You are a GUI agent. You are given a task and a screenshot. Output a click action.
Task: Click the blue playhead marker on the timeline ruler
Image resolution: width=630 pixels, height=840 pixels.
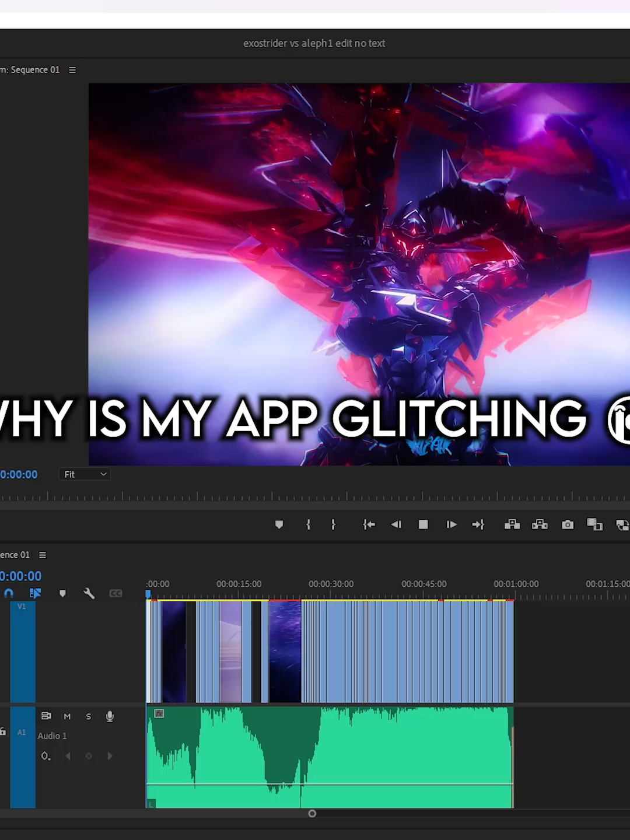coord(148,594)
